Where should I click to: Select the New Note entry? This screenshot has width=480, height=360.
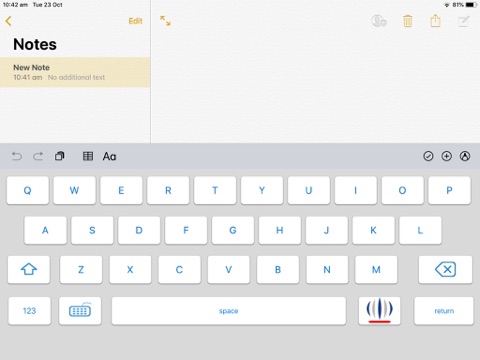[x=75, y=72]
